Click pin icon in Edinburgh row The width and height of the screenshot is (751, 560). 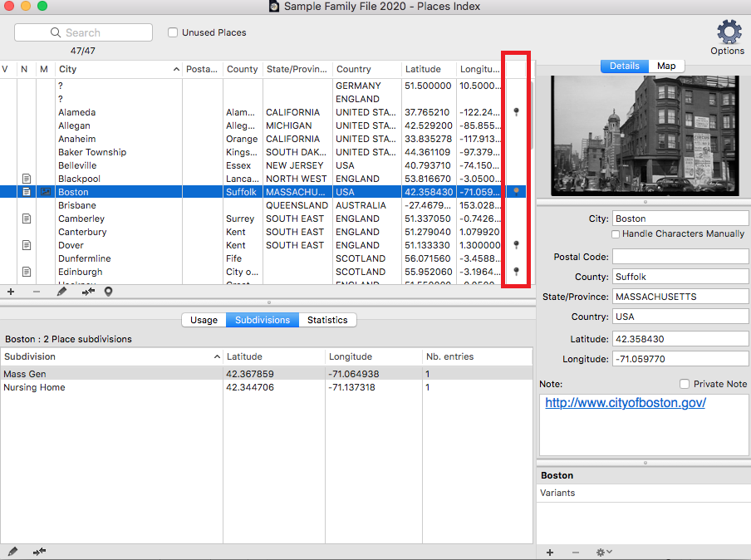tap(516, 272)
